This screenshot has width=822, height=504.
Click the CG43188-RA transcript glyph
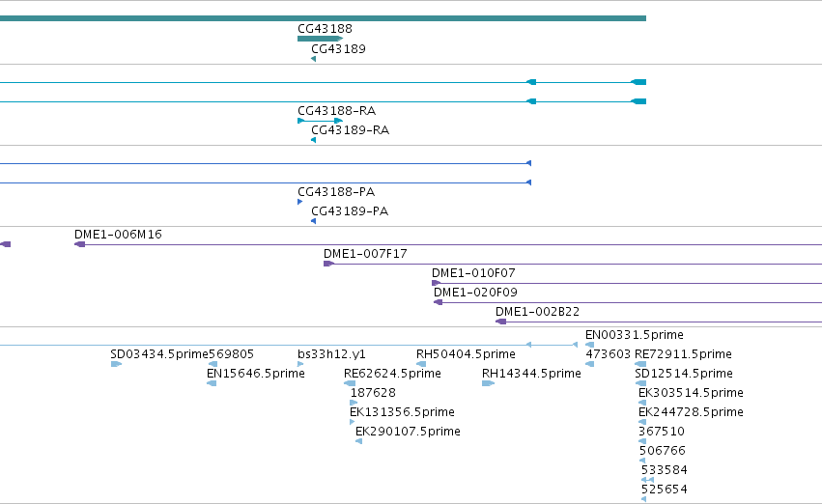pos(321,121)
